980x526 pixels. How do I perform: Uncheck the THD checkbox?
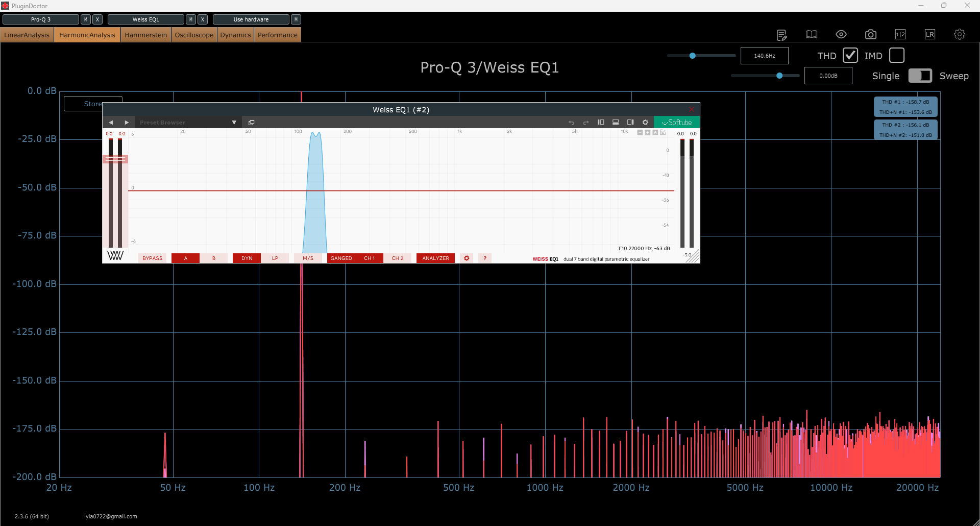click(x=850, y=55)
